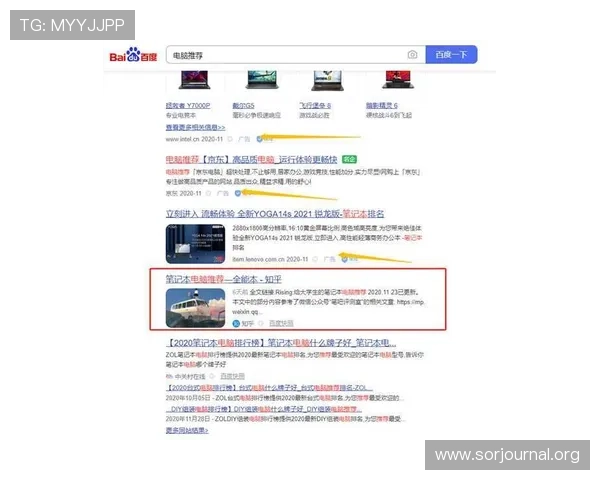Click the small circle icon after 知乎 source
600x480 pixels.
(x=261, y=323)
